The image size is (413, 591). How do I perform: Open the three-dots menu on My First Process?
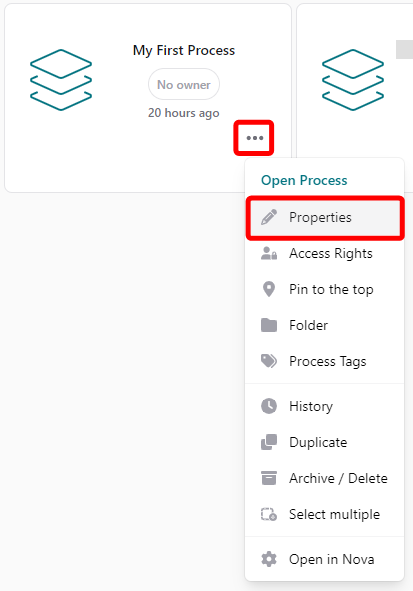point(255,138)
